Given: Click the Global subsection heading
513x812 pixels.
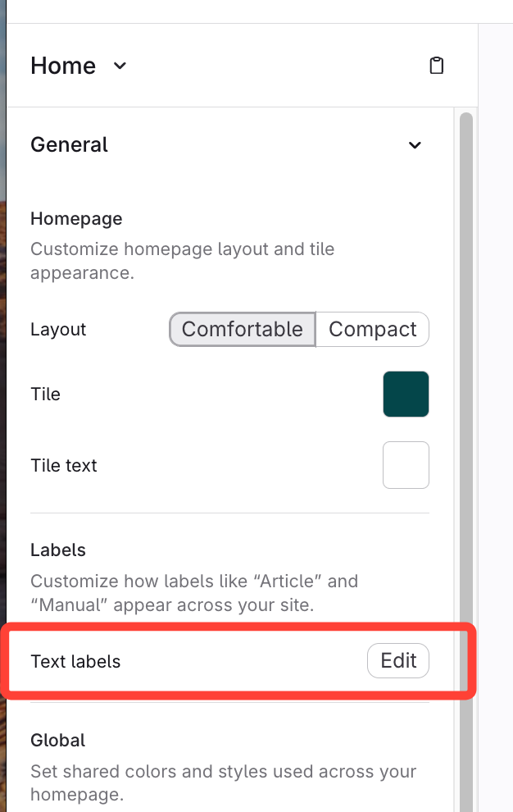Looking at the screenshot, I should pyautogui.click(x=58, y=741).
